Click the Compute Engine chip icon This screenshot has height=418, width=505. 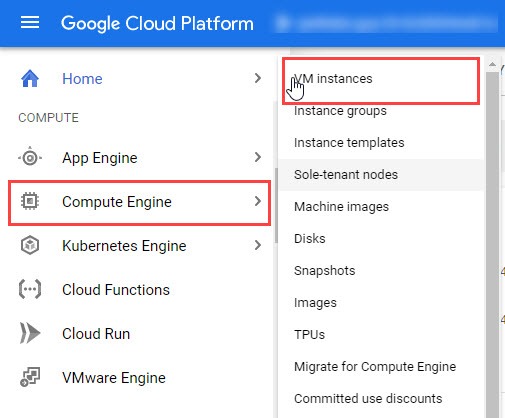[x=30, y=201]
